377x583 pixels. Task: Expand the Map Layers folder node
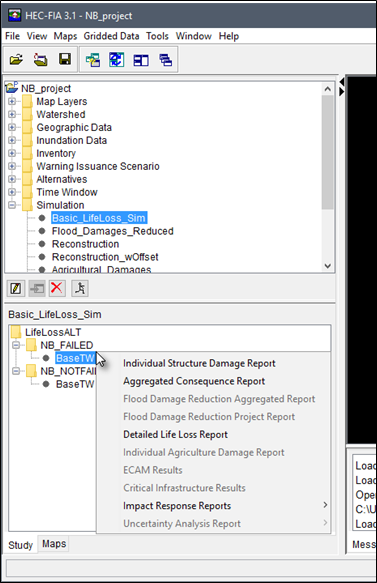tap(12, 101)
